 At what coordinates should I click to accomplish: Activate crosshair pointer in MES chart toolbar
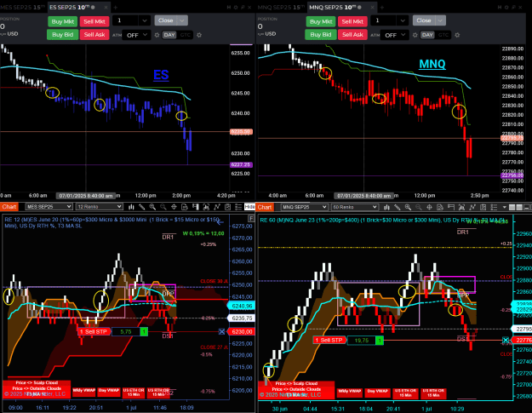point(174,207)
